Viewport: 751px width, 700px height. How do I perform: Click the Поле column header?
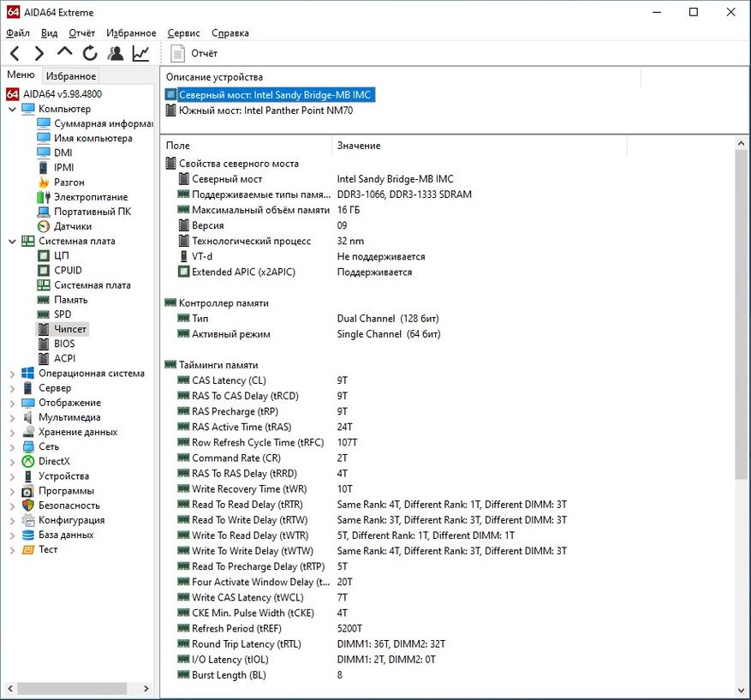246,145
